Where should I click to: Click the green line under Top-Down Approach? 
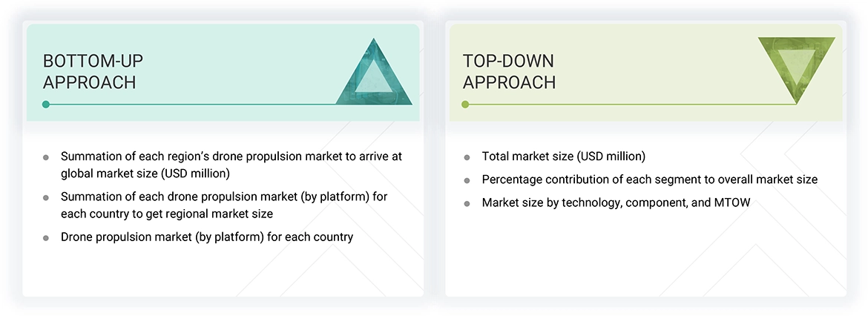(631, 105)
